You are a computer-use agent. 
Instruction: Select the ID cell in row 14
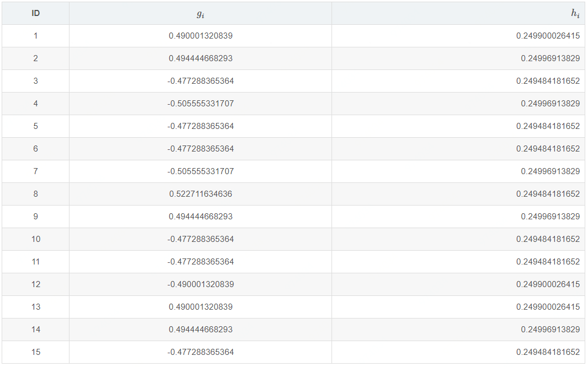point(36,330)
